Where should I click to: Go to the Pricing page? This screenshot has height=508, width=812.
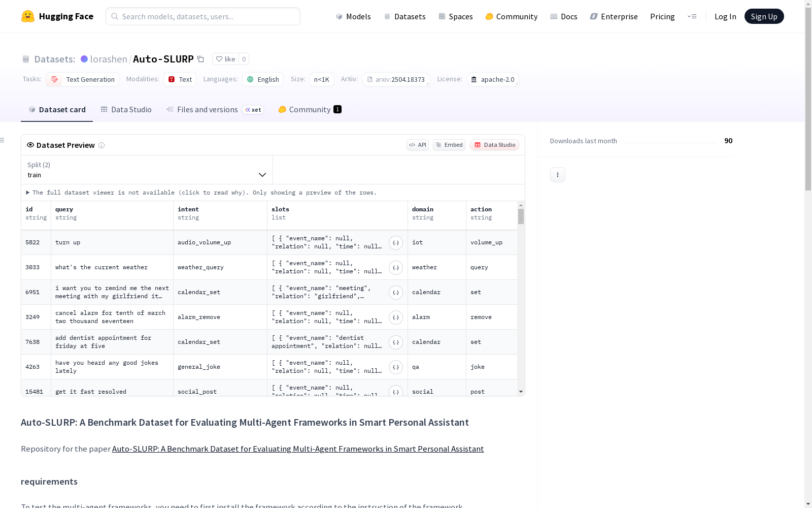662,16
